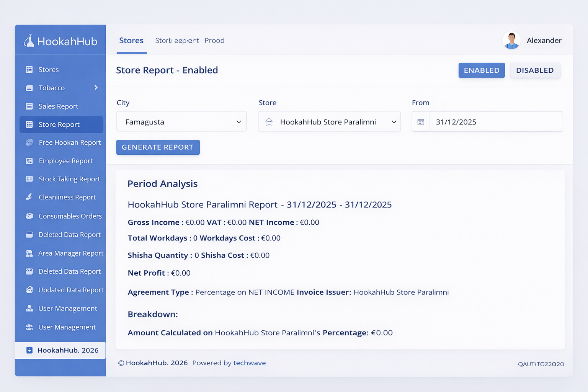Click the HookahHub logo icon
Viewport: 588px width, 392px height.
coord(29,41)
